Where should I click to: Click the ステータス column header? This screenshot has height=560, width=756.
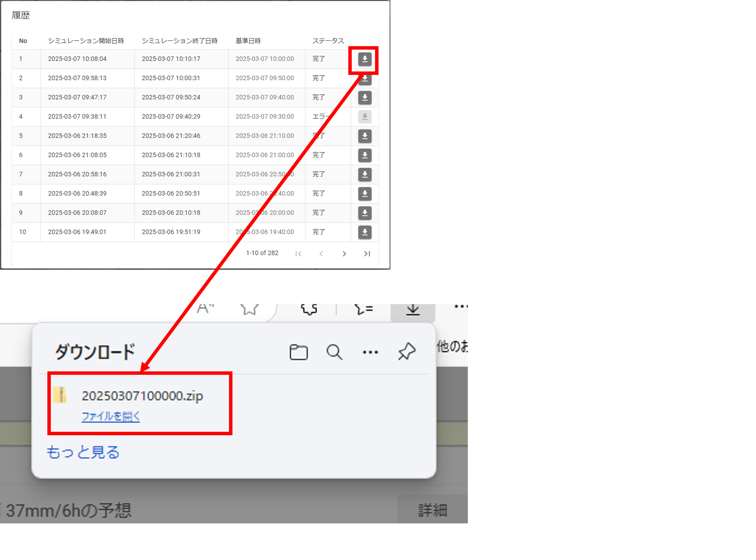click(x=328, y=41)
